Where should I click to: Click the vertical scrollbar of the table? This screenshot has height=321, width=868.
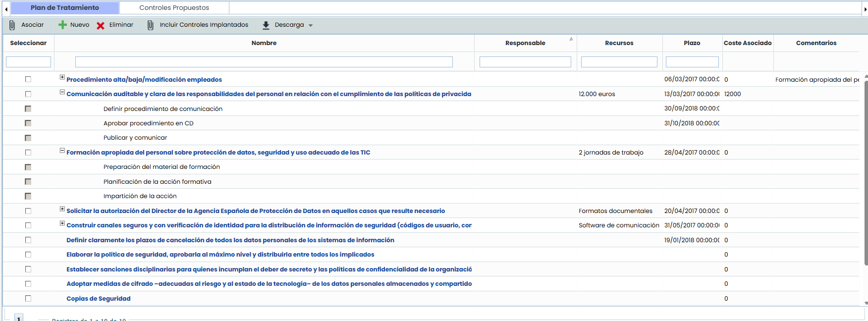coord(866,173)
